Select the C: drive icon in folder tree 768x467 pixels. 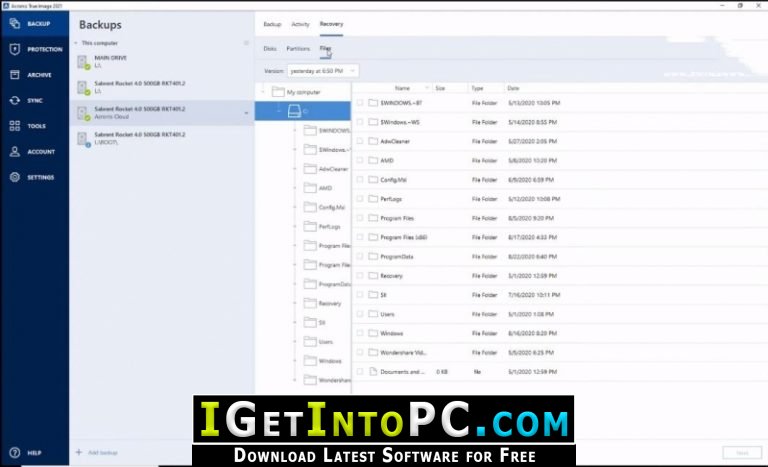(294, 111)
